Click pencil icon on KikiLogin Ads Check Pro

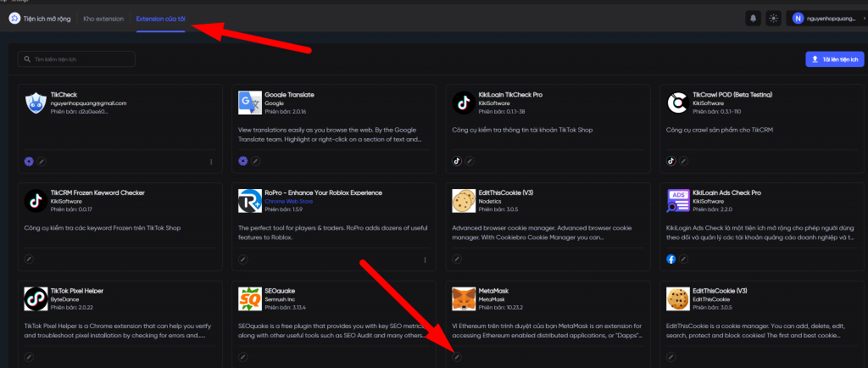[684, 259]
